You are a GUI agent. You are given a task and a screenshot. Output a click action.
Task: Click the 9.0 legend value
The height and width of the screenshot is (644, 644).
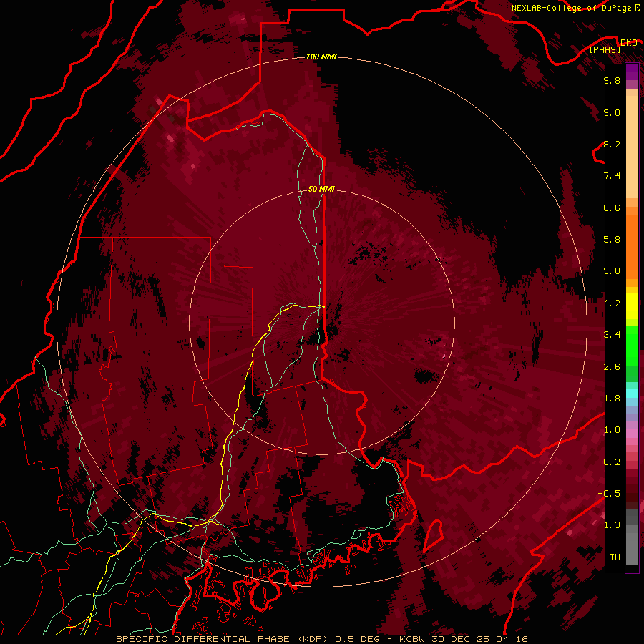coord(612,112)
